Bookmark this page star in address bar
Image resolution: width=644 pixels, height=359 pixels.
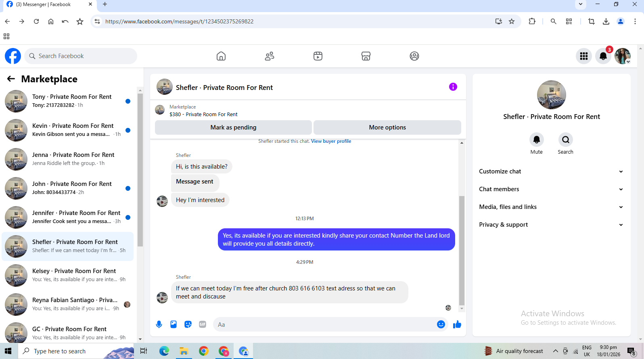tap(512, 21)
